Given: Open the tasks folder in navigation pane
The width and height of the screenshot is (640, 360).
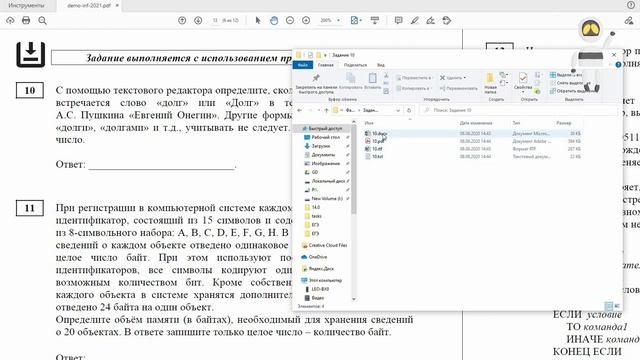Looking at the screenshot, I should pyautogui.click(x=316, y=216).
